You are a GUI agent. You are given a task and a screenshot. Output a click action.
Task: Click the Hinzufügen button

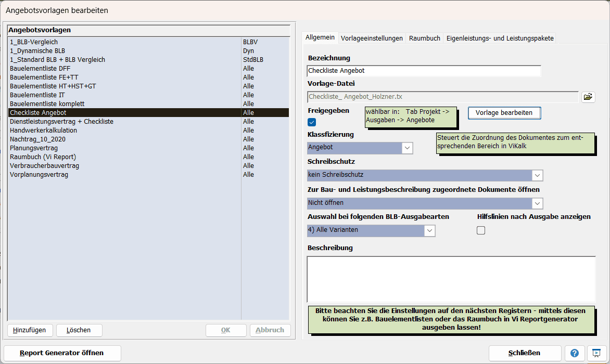[29, 330]
